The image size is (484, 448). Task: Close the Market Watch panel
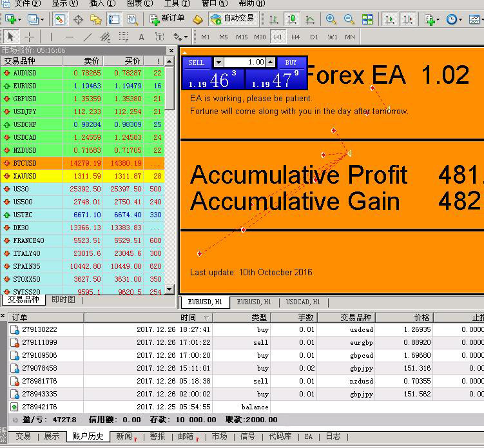click(x=171, y=50)
